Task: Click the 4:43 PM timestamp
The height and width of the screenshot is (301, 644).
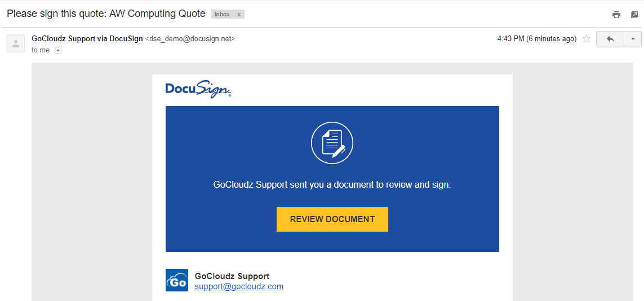Action: (x=537, y=39)
